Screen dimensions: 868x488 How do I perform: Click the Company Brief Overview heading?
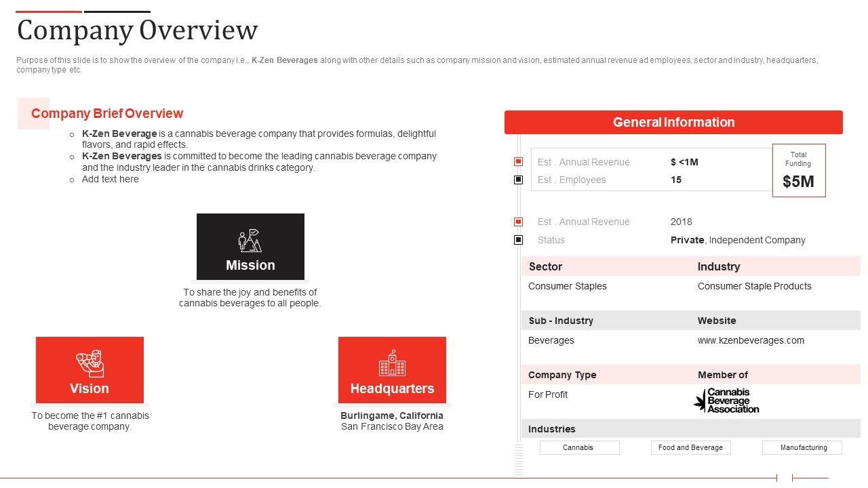[x=107, y=113]
